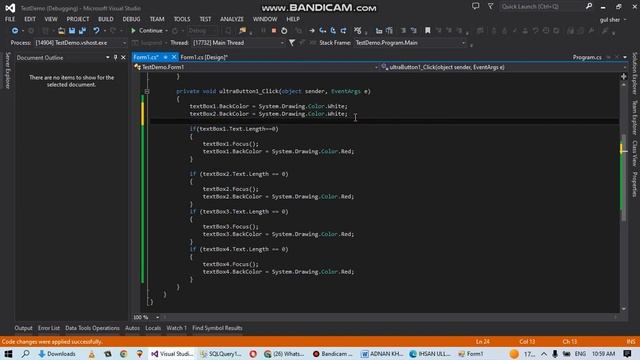Open the DEBUG menu
This screenshot has width=640, height=360.
click(131, 19)
